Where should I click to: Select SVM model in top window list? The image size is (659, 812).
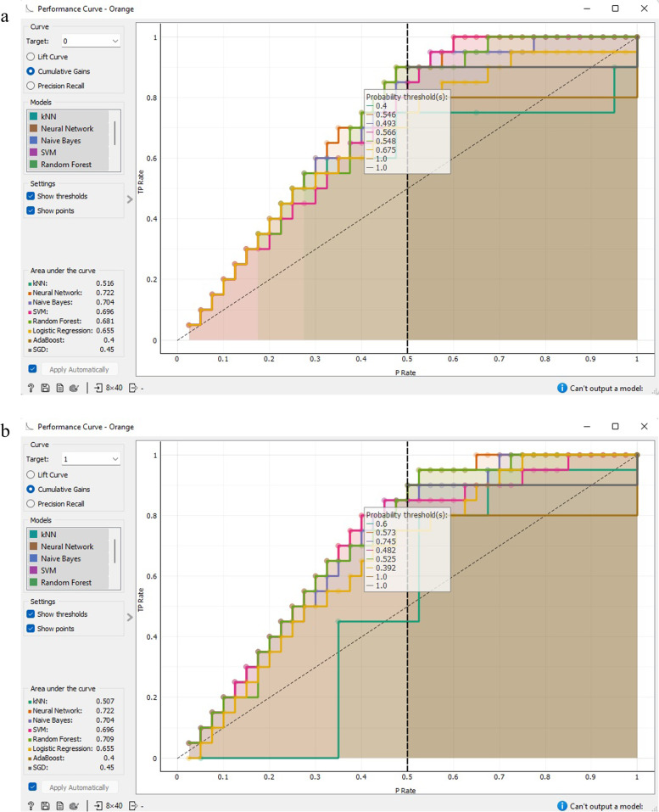coord(68,152)
